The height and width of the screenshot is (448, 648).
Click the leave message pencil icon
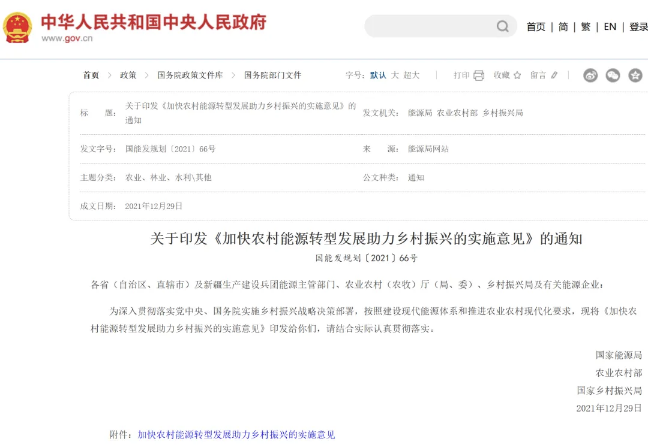click(554, 75)
